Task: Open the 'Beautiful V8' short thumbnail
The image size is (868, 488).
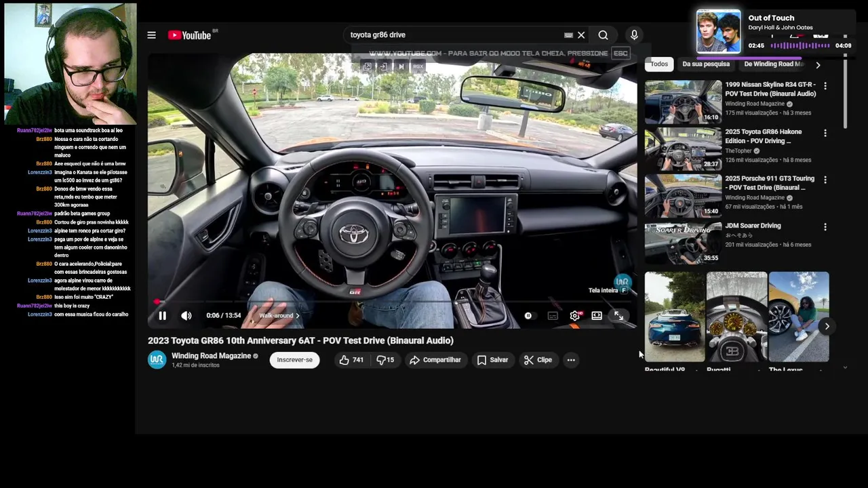Action: tap(675, 317)
